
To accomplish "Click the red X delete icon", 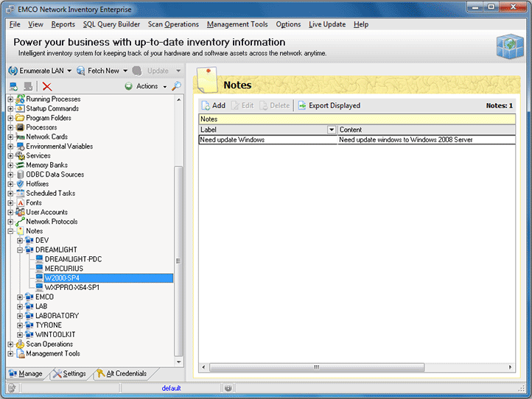I will 47,86.
